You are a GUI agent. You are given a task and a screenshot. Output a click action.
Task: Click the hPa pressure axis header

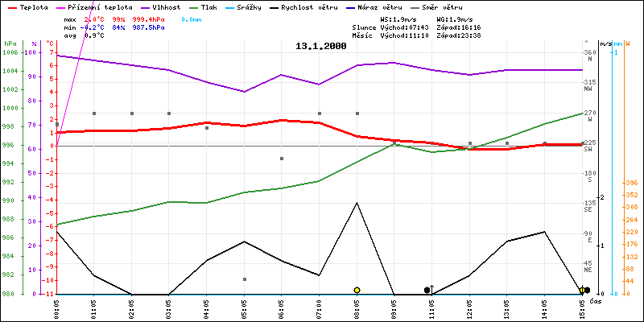tap(10, 43)
